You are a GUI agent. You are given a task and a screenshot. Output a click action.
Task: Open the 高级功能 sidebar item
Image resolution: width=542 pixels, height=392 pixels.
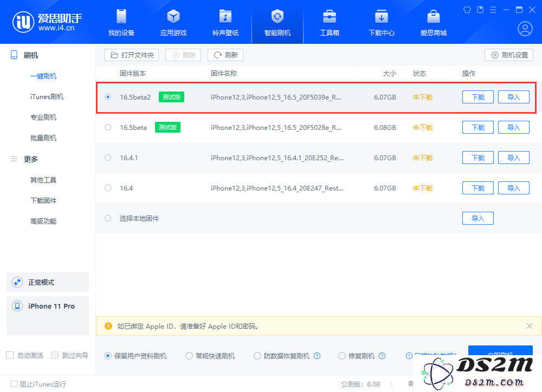point(43,221)
